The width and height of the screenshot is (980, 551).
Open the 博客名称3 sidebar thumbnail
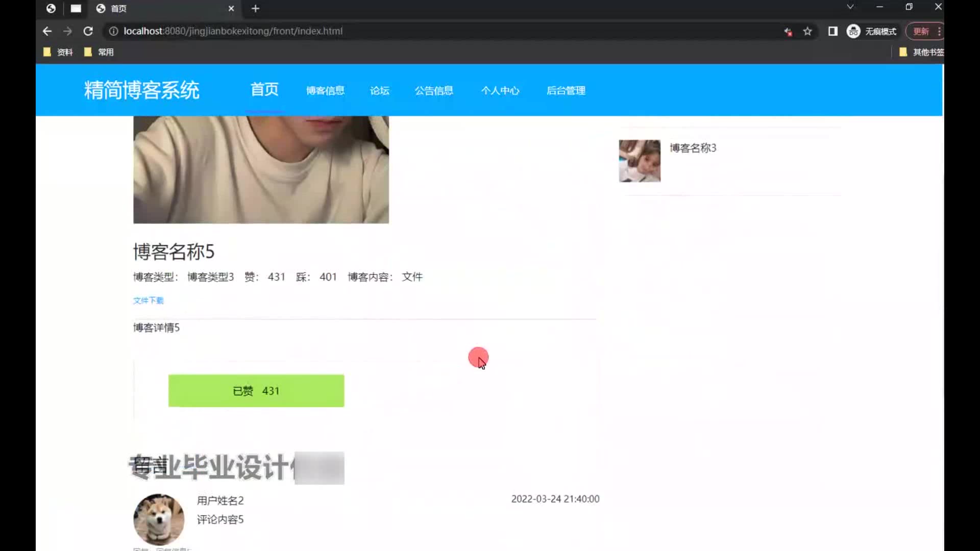[x=640, y=161]
